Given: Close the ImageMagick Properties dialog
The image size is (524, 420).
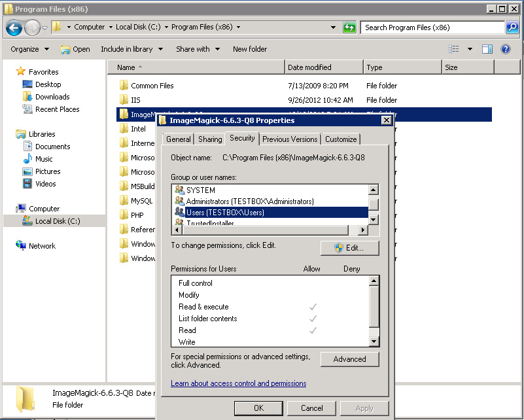Looking at the screenshot, I should click(x=387, y=120).
